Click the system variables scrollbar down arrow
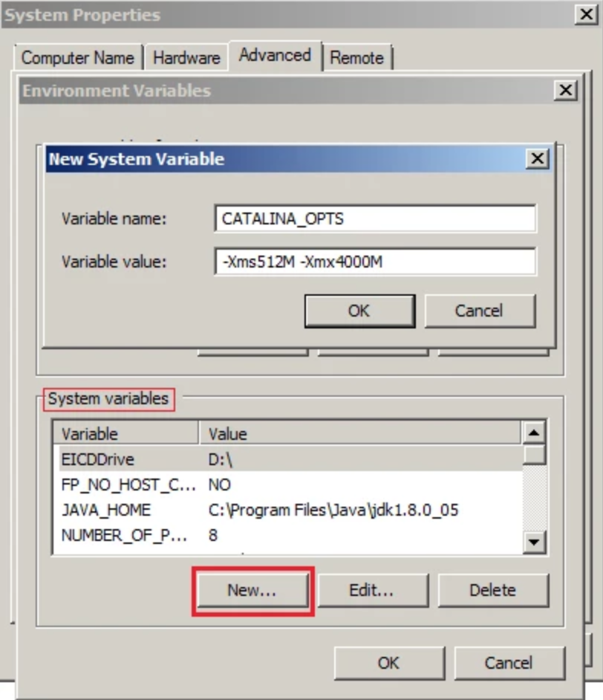This screenshot has height=700, width=603. (x=533, y=543)
